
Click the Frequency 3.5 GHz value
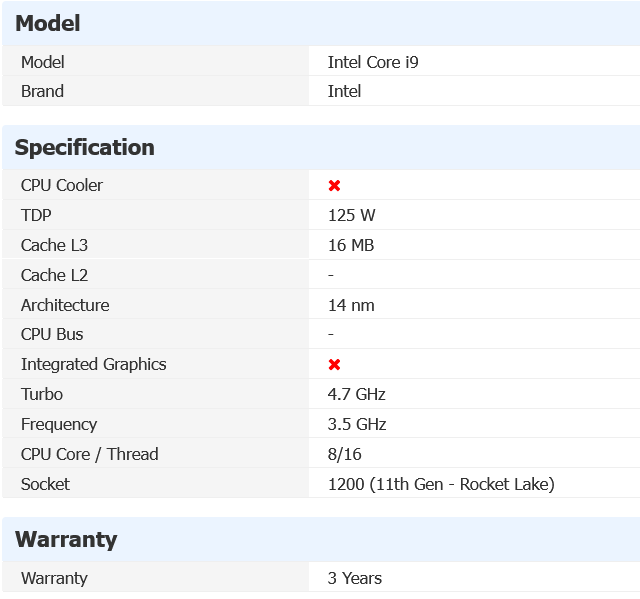click(x=357, y=424)
